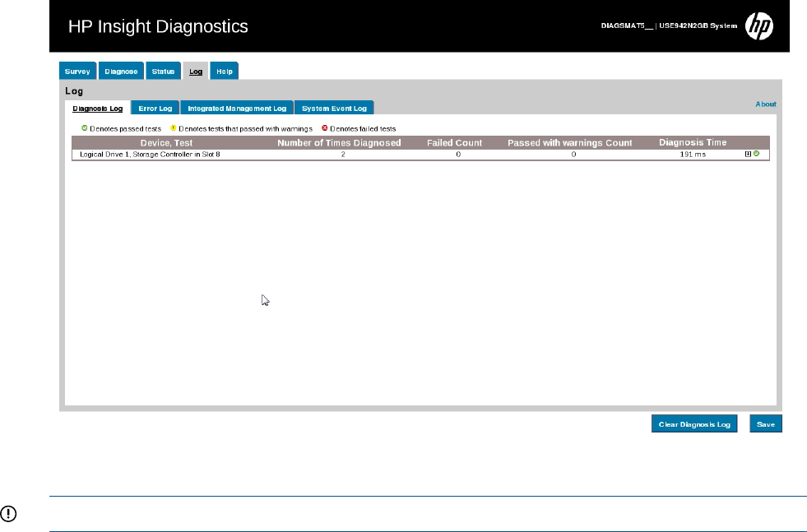Expand the Logical Drive 1 row details
This screenshot has width=807, height=532.
(748, 154)
